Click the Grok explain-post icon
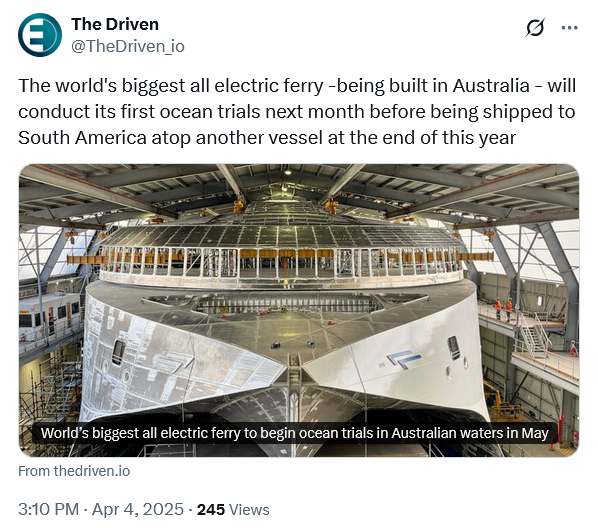 pos(535,27)
